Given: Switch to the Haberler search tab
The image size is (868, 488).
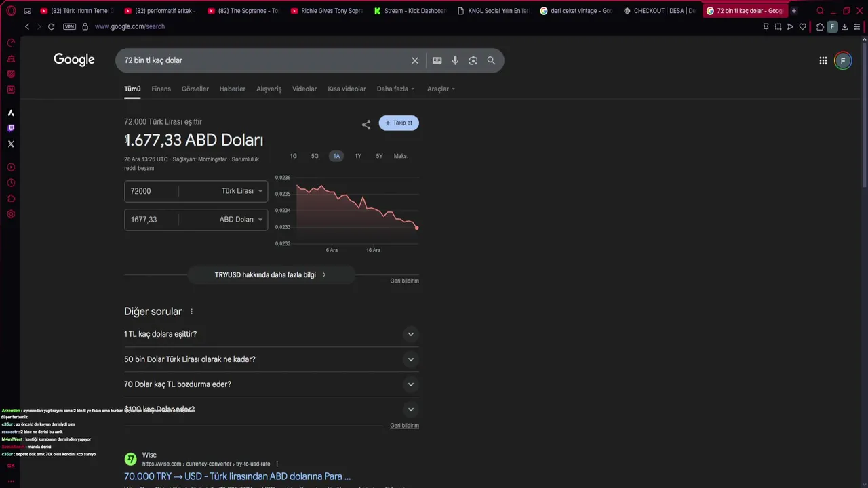Looking at the screenshot, I should [x=233, y=89].
